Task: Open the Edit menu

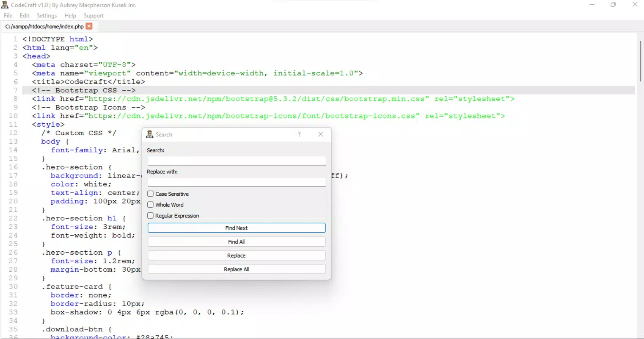Action: pyautogui.click(x=25, y=16)
